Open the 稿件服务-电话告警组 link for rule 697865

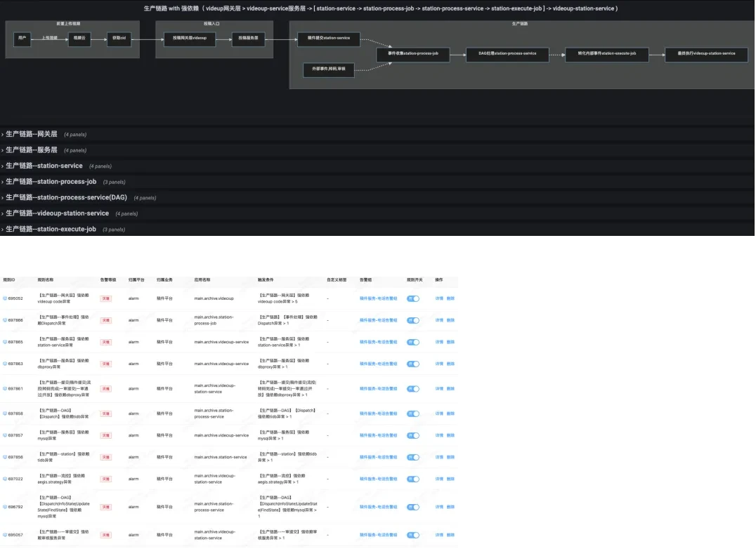pos(378,342)
